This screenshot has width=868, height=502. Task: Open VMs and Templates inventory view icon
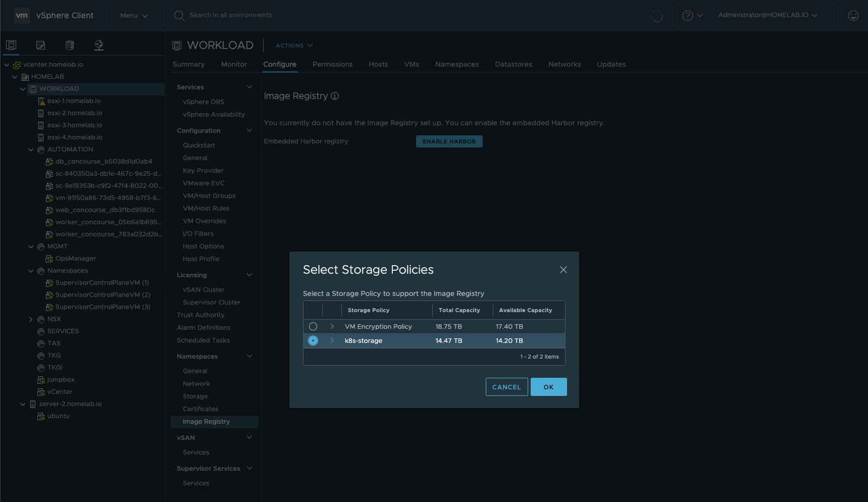[x=40, y=45]
